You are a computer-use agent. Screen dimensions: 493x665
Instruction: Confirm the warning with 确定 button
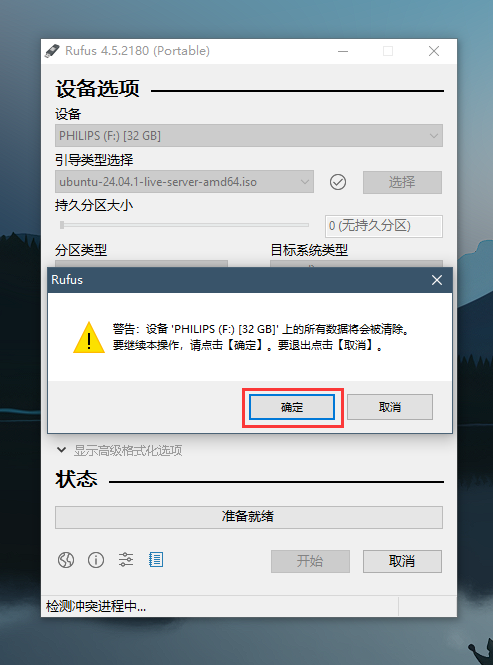pyautogui.click(x=292, y=407)
